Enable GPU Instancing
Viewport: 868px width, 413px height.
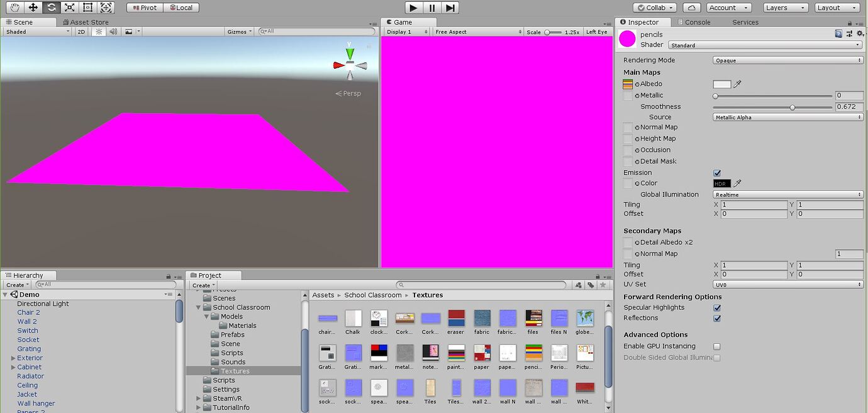coord(716,346)
